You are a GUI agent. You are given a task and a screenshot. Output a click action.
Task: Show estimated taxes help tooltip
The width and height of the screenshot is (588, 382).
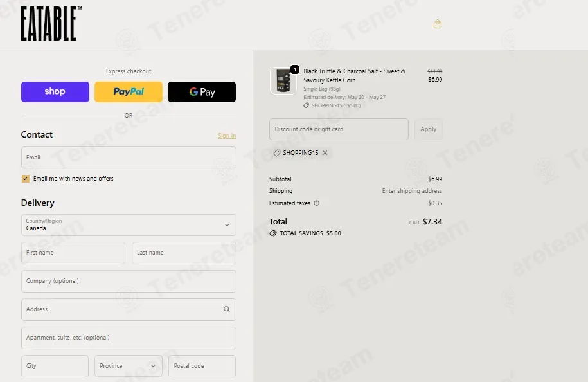coord(317,203)
